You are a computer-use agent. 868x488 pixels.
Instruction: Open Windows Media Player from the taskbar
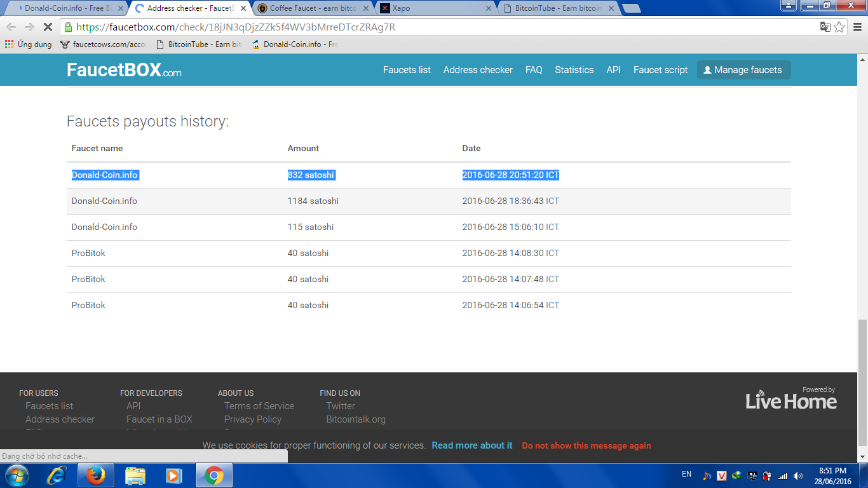[173, 475]
